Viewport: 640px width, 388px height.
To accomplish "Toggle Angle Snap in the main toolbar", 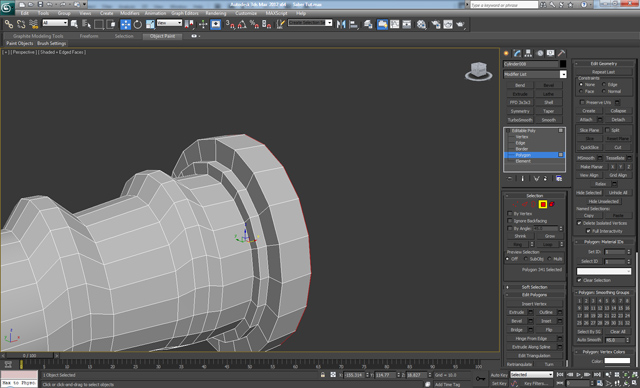I will click(x=242, y=24).
